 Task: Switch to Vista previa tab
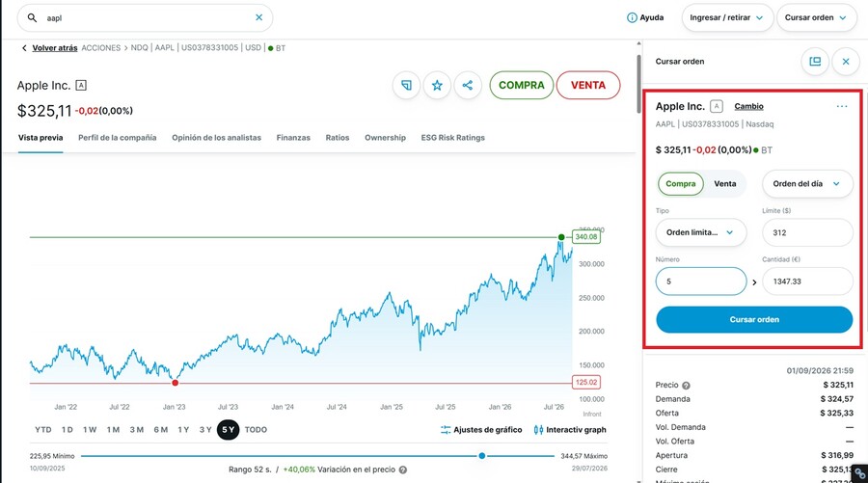coord(41,138)
